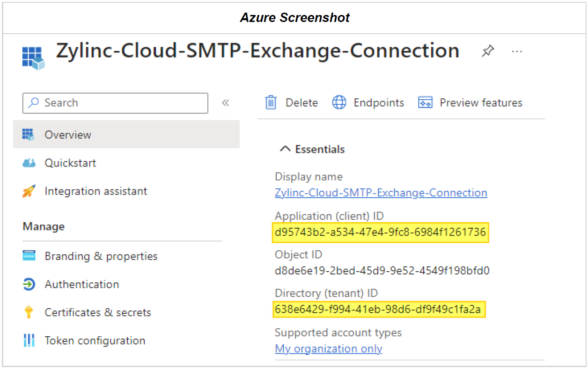
Task: Click the Application (client) ID label
Action: [x=329, y=216]
